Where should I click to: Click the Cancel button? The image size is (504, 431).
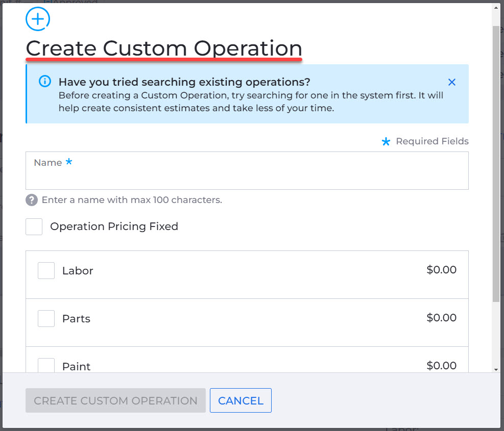point(241,400)
